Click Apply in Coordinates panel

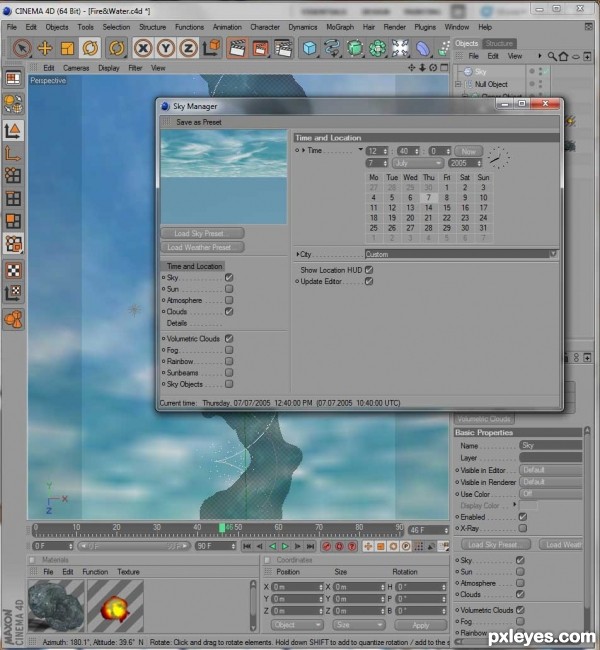pyautogui.click(x=421, y=625)
